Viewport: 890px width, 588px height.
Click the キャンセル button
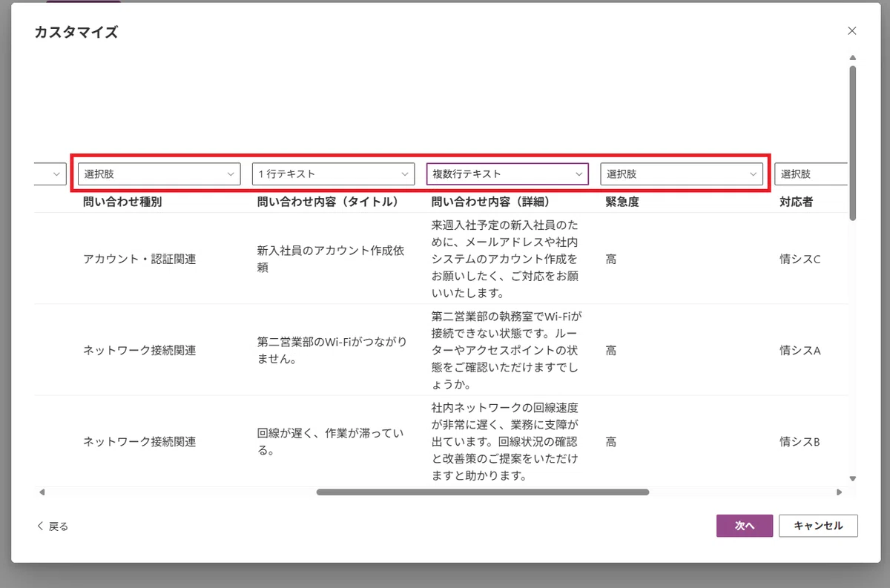(x=818, y=526)
